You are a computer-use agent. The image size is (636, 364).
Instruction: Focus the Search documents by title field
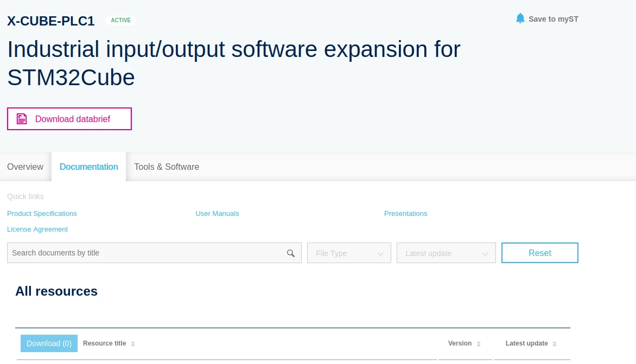click(154, 253)
